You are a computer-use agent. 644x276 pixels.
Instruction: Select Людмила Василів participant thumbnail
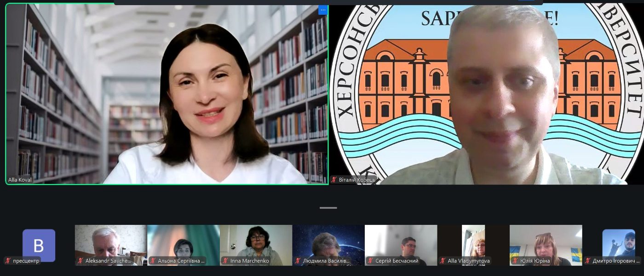click(x=328, y=245)
